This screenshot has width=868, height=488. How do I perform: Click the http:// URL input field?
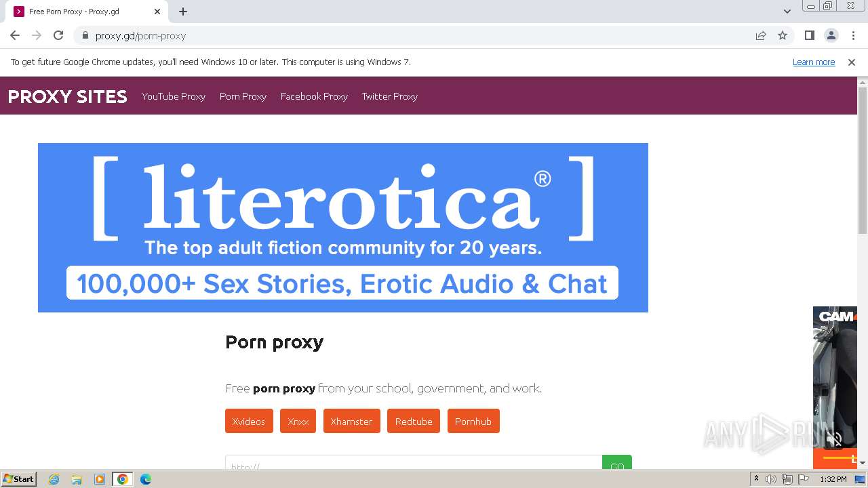point(414,463)
